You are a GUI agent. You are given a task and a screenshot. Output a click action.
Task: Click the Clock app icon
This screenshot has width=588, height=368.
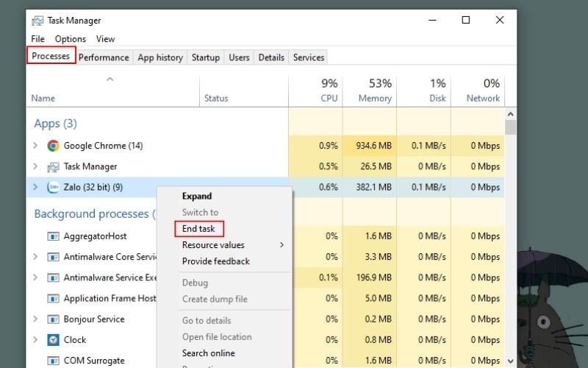pyautogui.click(x=53, y=340)
